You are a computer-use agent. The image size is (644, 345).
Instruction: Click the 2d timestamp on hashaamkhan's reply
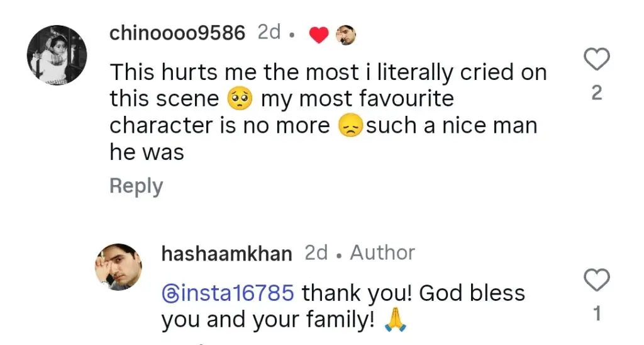316,253
